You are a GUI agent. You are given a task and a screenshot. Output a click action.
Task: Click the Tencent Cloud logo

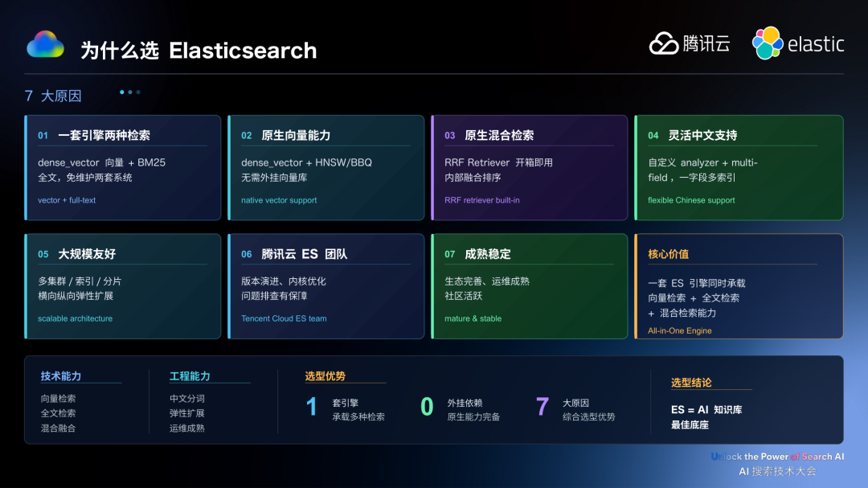690,43
